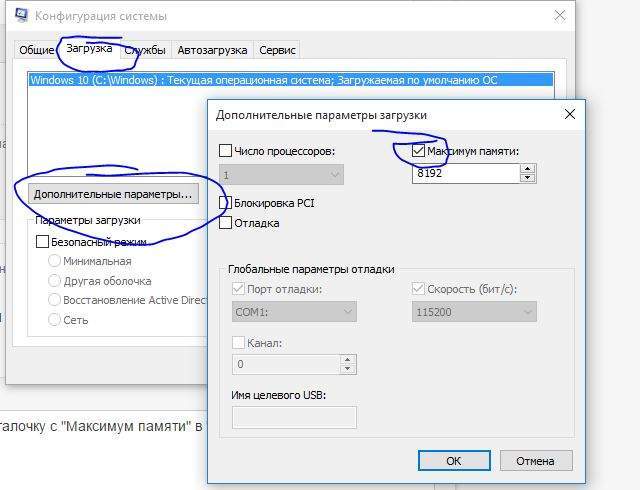Enable the Отладка checkbox

tap(225, 223)
